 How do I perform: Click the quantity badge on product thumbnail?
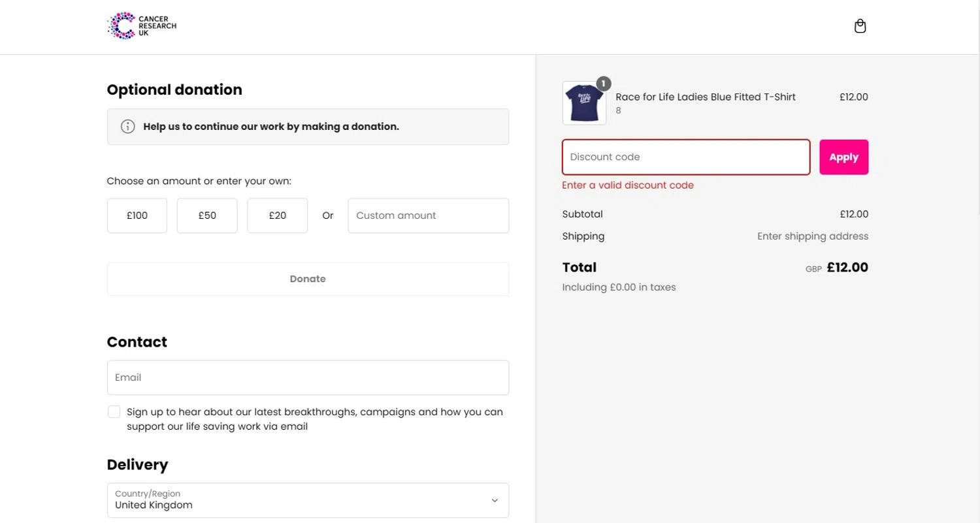[604, 84]
